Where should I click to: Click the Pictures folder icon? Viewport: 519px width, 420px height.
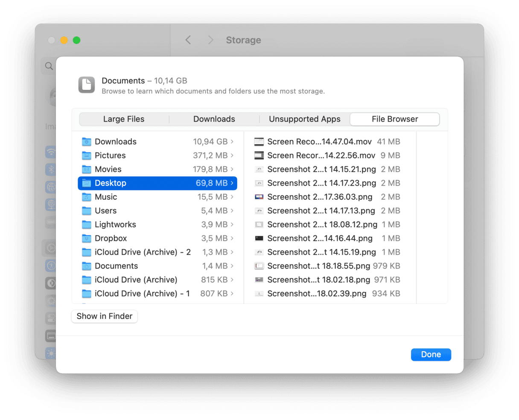click(87, 155)
